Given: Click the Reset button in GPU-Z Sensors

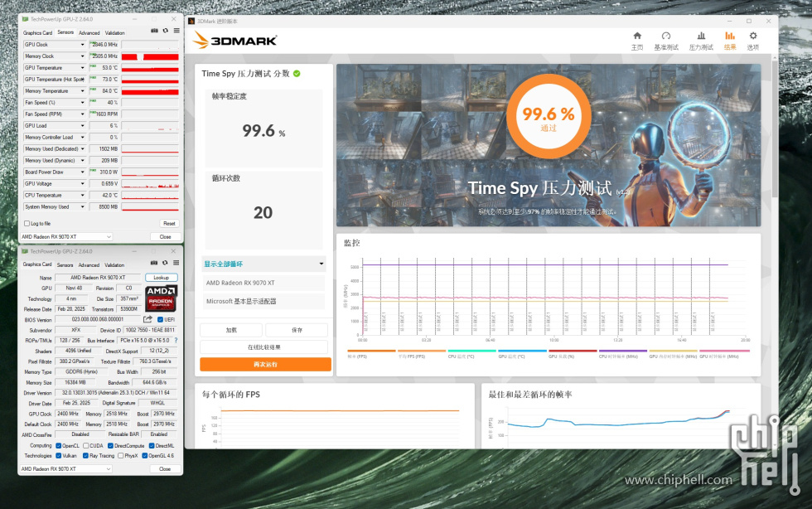Looking at the screenshot, I should [169, 223].
